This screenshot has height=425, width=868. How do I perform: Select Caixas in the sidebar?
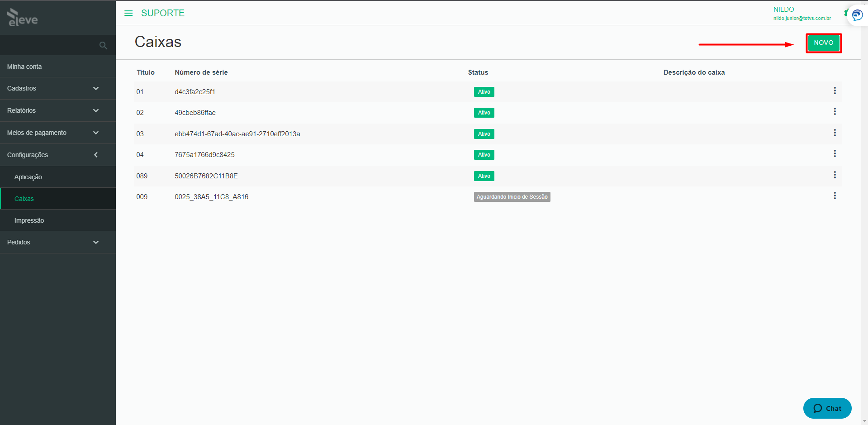58,199
